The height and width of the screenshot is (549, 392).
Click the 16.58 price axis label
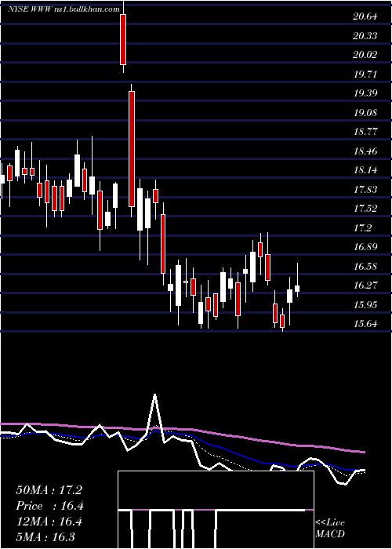click(x=365, y=267)
